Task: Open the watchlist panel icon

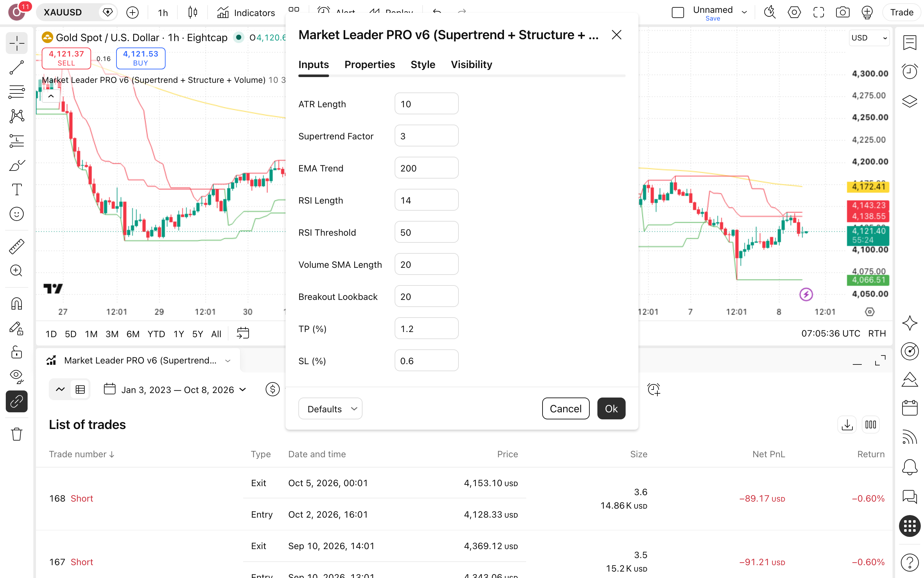Action: coord(910,42)
